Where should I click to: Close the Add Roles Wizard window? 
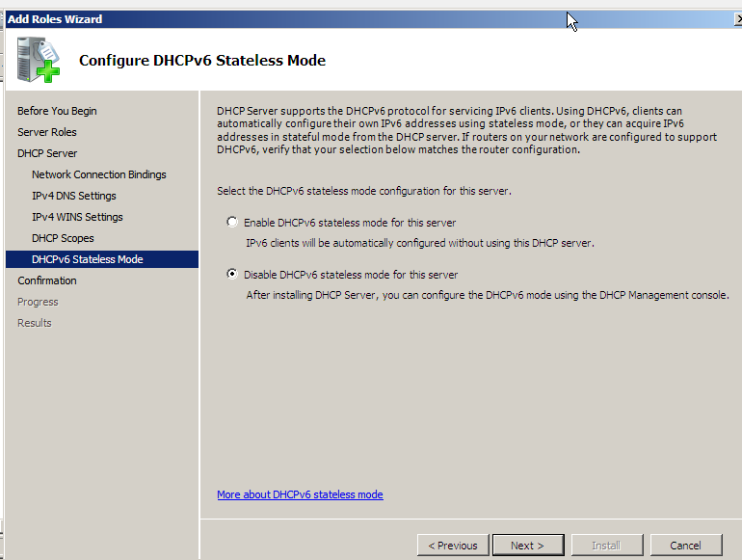(x=738, y=19)
